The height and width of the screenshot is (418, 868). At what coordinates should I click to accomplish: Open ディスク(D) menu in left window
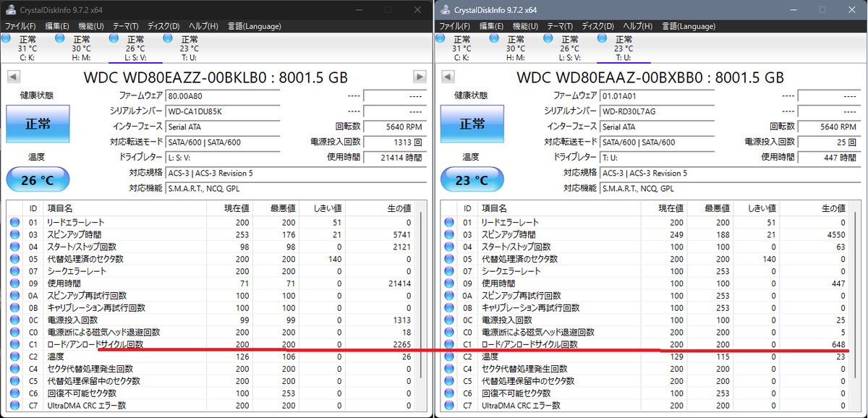click(163, 26)
